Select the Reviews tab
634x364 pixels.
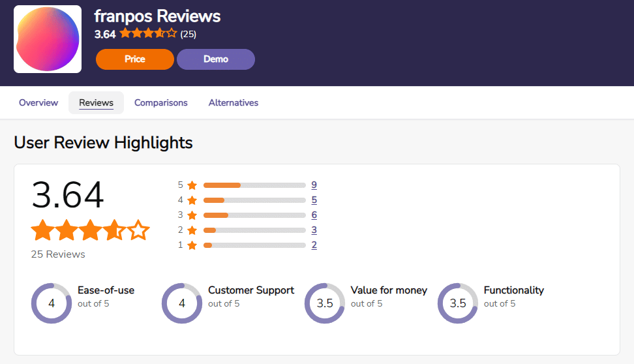tap(97, 102)
